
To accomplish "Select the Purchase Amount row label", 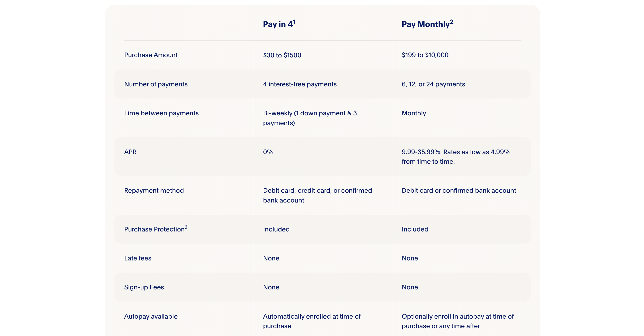I will point(151,55).
